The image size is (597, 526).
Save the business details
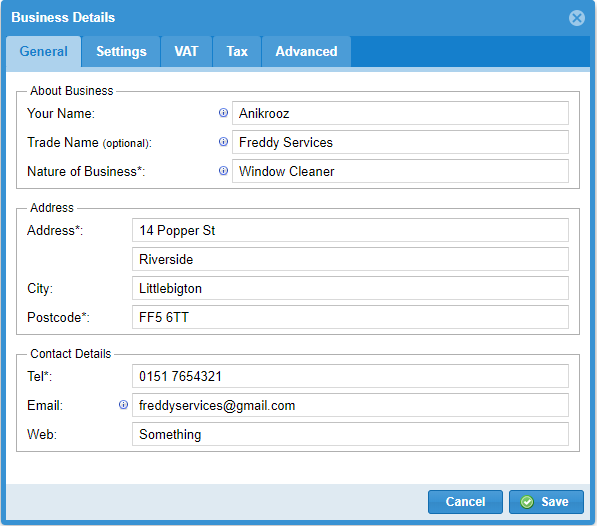coord(546,502)
